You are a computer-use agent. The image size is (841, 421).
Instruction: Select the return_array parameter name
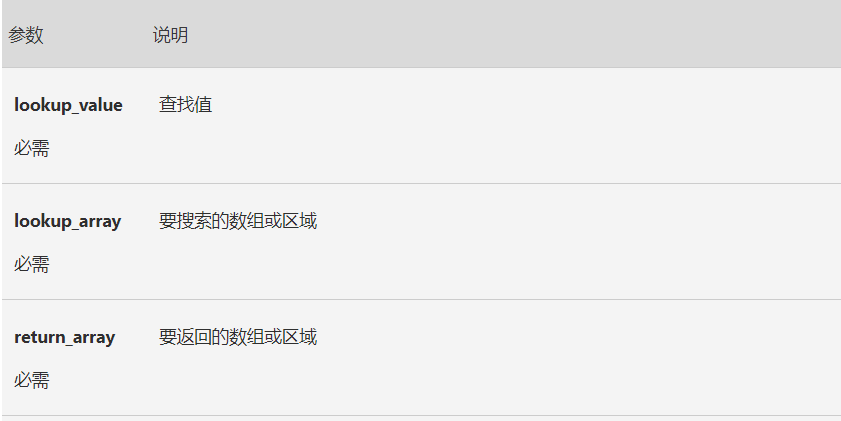coord(64,337)
